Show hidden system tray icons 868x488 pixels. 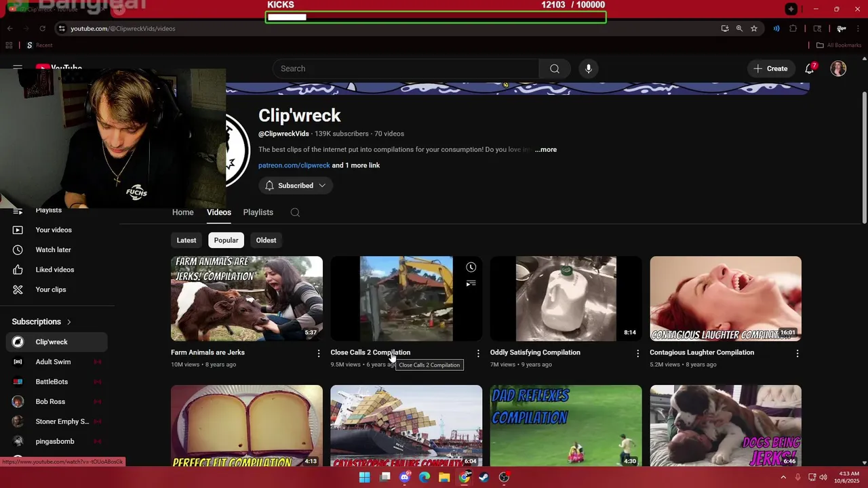coord(783,477)
